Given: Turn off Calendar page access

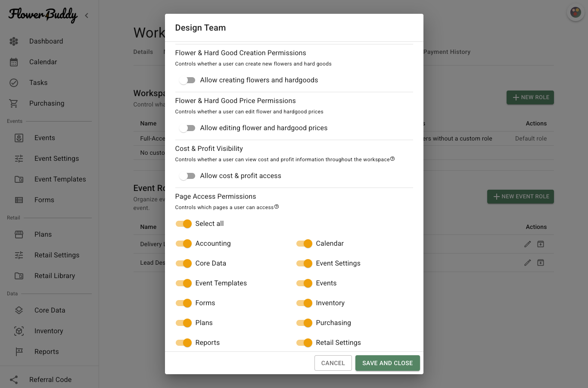Looking at the screenshot, I should [304, 244].
